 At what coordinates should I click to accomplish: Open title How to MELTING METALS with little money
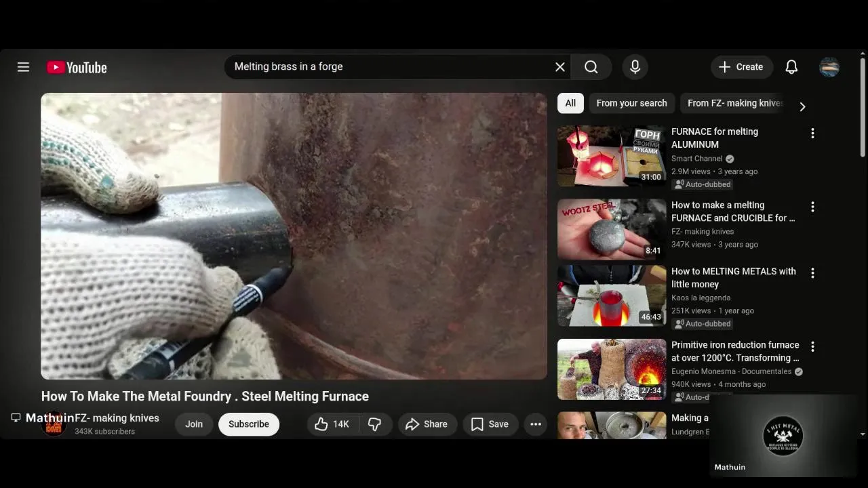pyautogui.click(x=734, y=277)
